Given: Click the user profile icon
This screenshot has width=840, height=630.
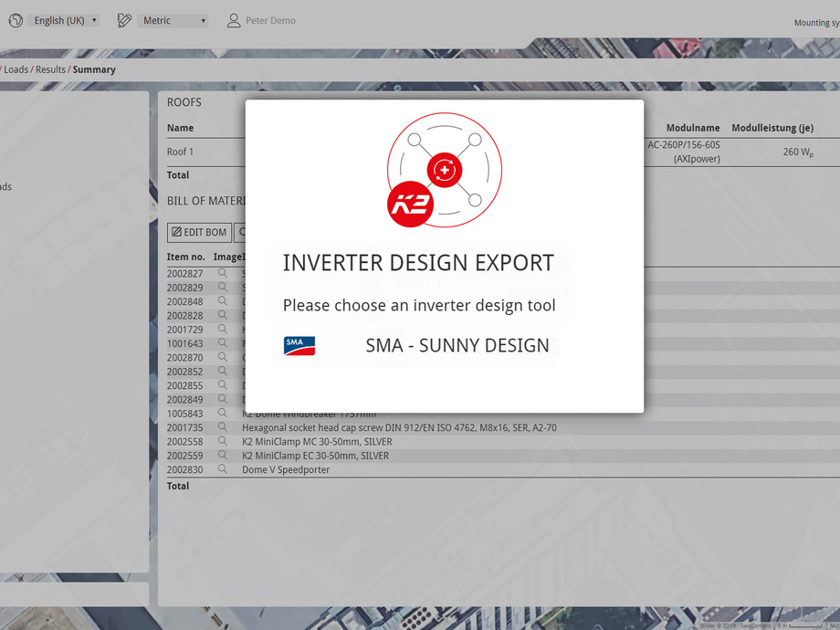Looking at the screenshot, I should 234,20.
